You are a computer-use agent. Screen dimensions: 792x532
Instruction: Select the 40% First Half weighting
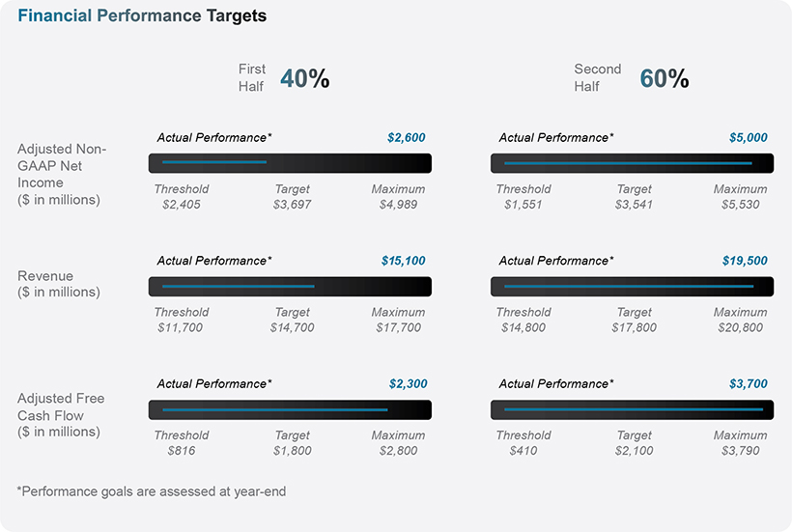[x=304, y=79]
